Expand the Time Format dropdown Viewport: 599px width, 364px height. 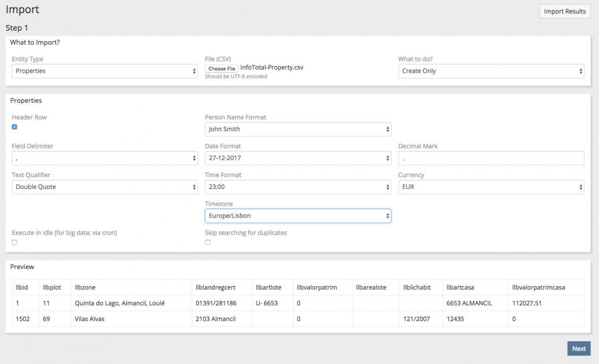pos(298,187)
